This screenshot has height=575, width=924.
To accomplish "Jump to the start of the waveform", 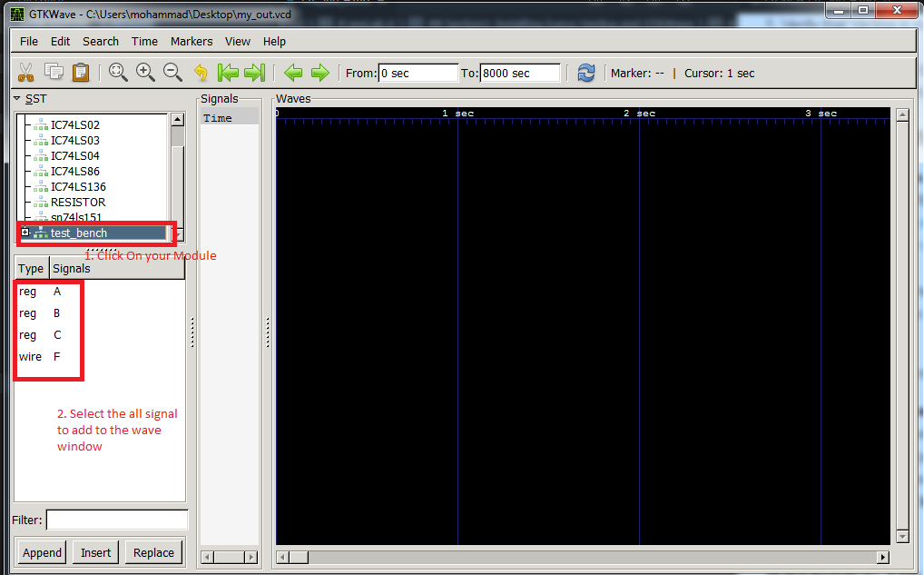I will click(228, 73).
